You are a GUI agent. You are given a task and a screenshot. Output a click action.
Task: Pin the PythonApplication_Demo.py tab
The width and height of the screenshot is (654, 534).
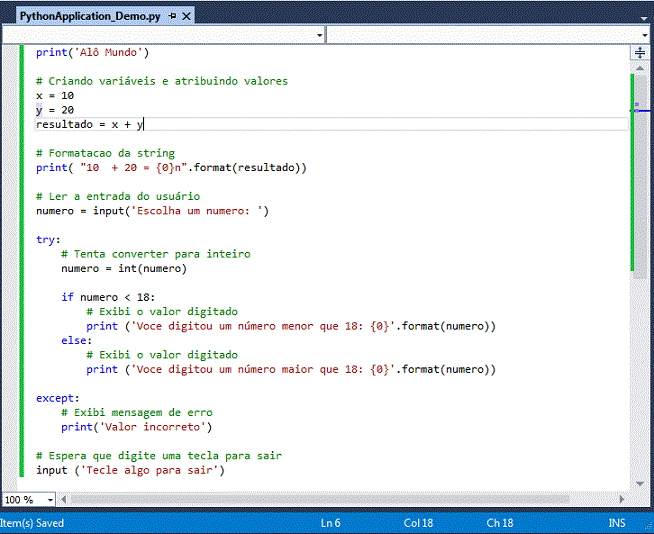pos(173,16)
